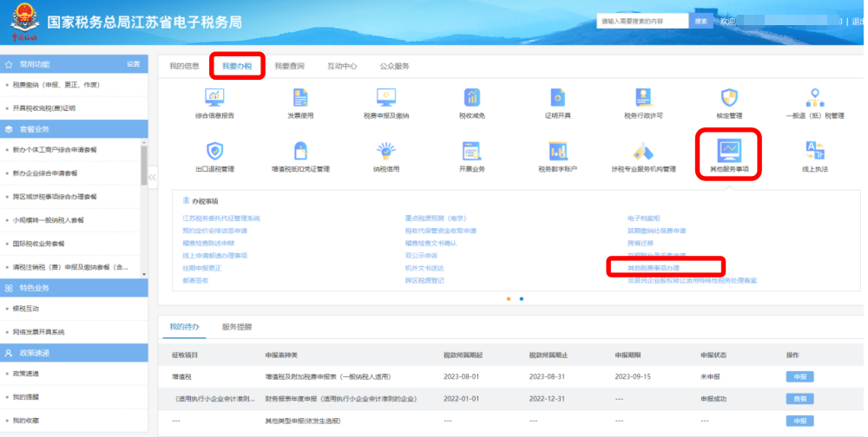This screenshot has width=868, height=437.
Task: Open the 发票使用 icon
Action: pyautogui.click(x=300, y=97)
